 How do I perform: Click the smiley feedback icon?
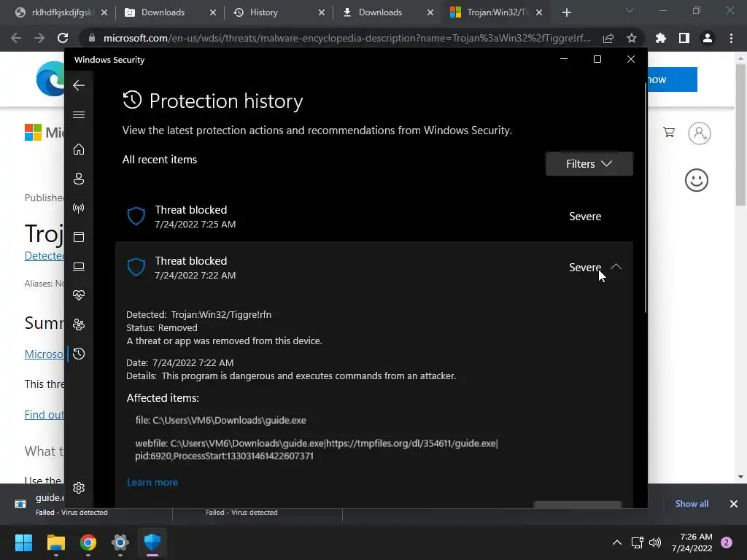pyautogui.click(x=697, y=181)
